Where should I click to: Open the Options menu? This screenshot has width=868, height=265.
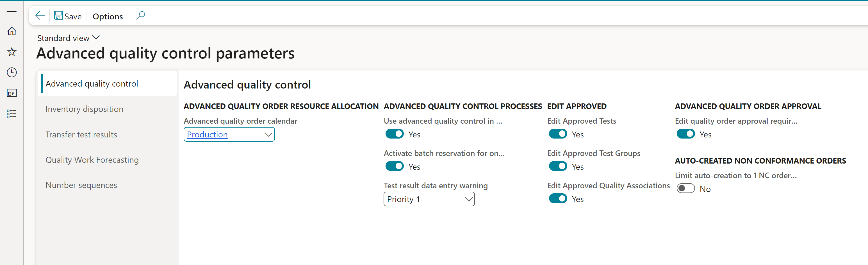[x=108, y=16]
